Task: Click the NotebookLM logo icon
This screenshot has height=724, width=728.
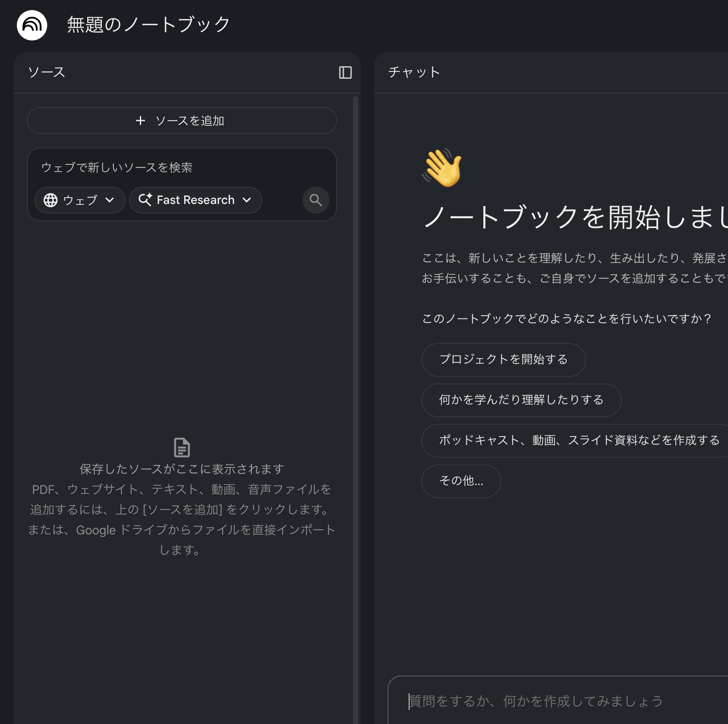Action: click(32, 25)
